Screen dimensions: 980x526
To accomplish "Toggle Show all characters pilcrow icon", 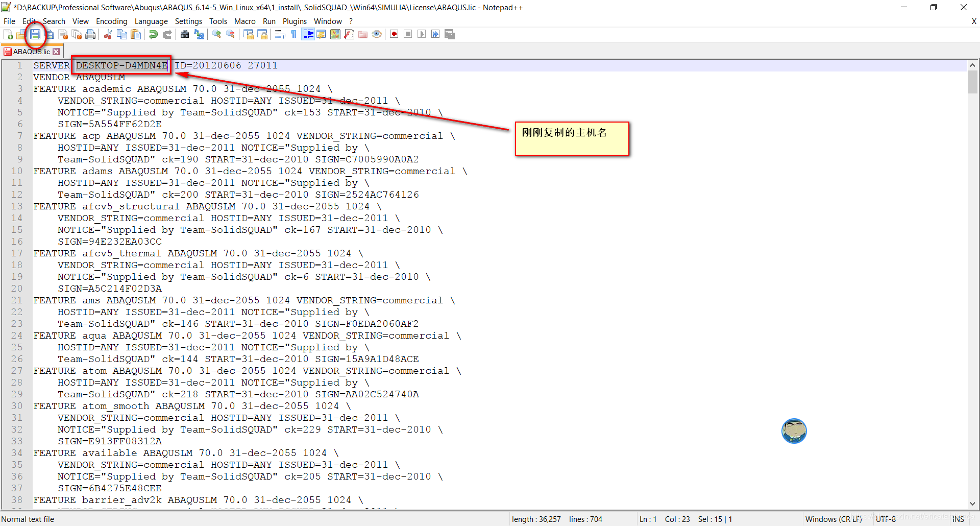I will click(293, 34).
